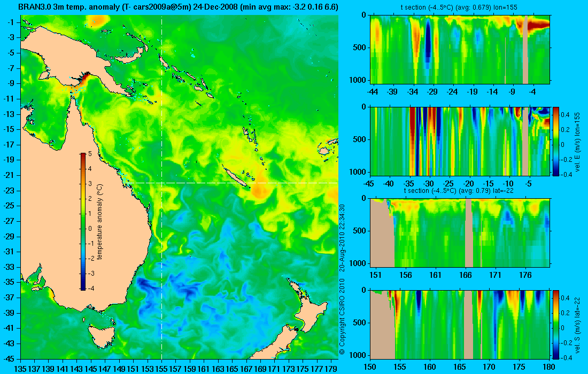This screenshot has height=374, width=588.
Task: Click the '-44' tick under lon=155 temperature section
Action: click(373, 92)
